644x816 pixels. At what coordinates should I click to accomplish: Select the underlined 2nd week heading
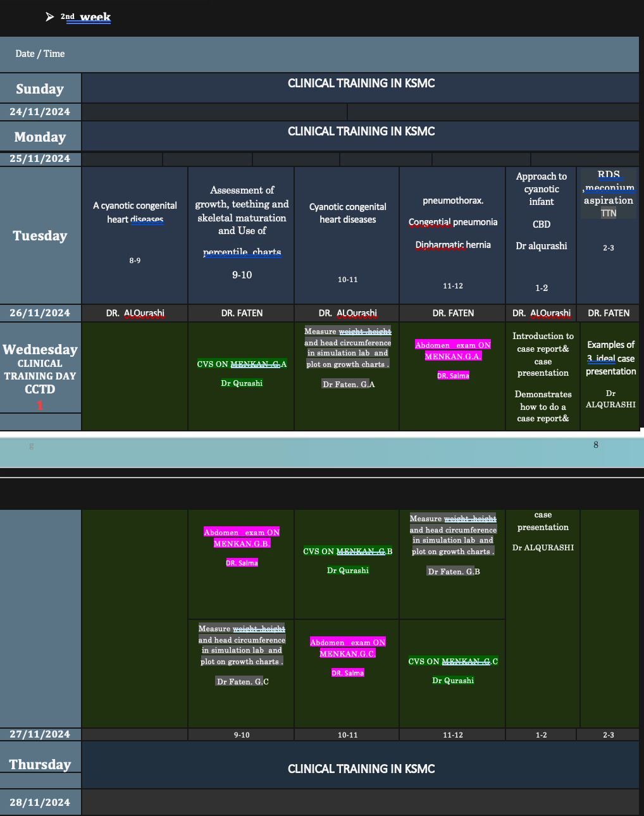pos(87,17)
